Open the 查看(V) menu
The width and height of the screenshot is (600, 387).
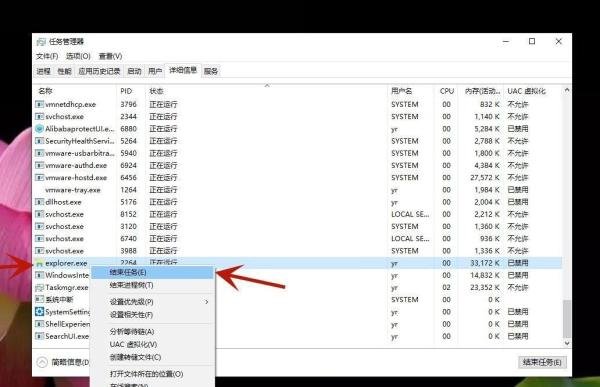point(111,56)
